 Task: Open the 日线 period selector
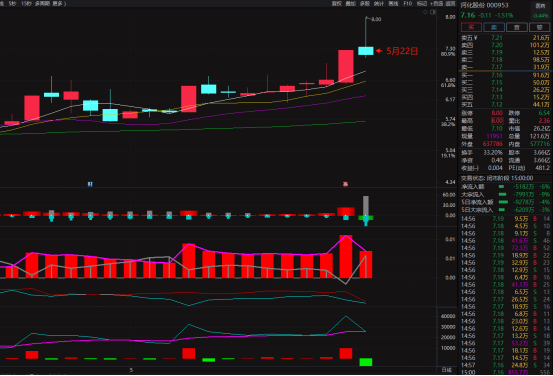[447, 370]
